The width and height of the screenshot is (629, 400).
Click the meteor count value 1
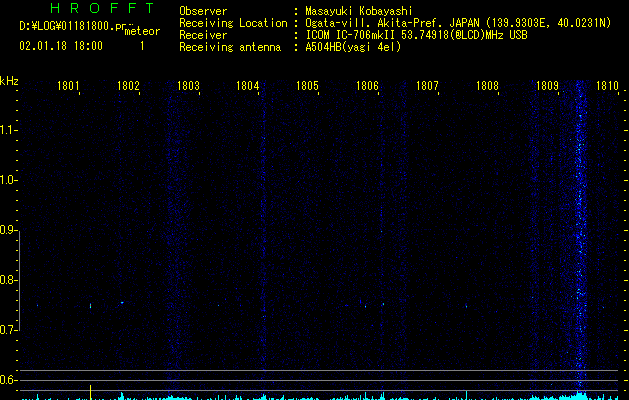tap(142, 46)
